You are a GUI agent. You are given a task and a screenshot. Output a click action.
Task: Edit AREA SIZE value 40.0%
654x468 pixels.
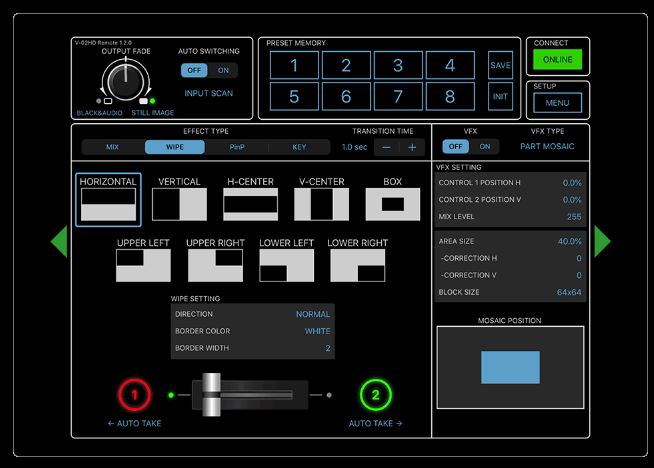click(569, 242)
